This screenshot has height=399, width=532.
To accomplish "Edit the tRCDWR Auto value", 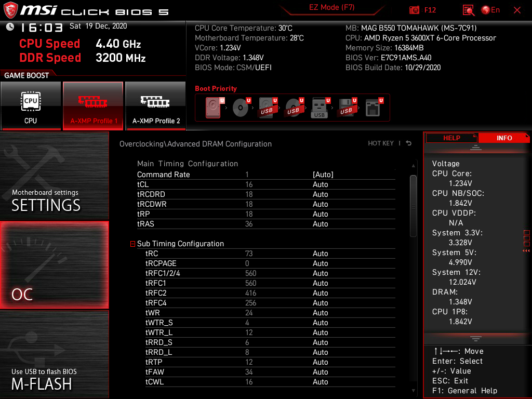I will [320, 204].
